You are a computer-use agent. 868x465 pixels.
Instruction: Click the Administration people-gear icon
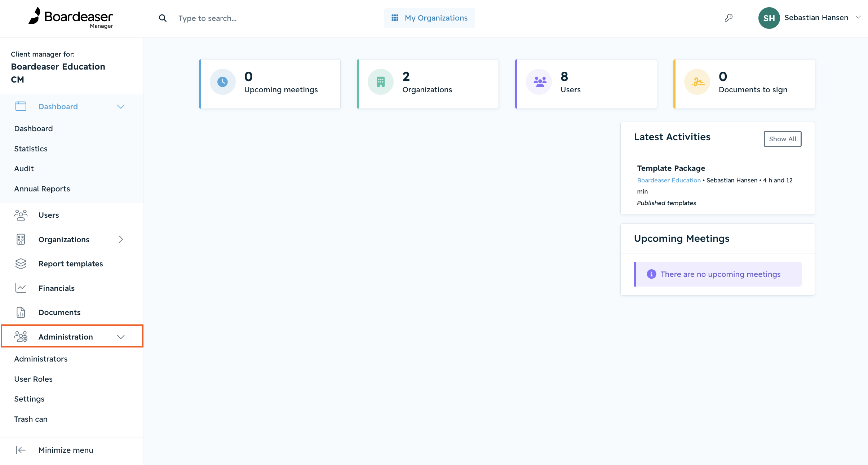tap(21, 337)
